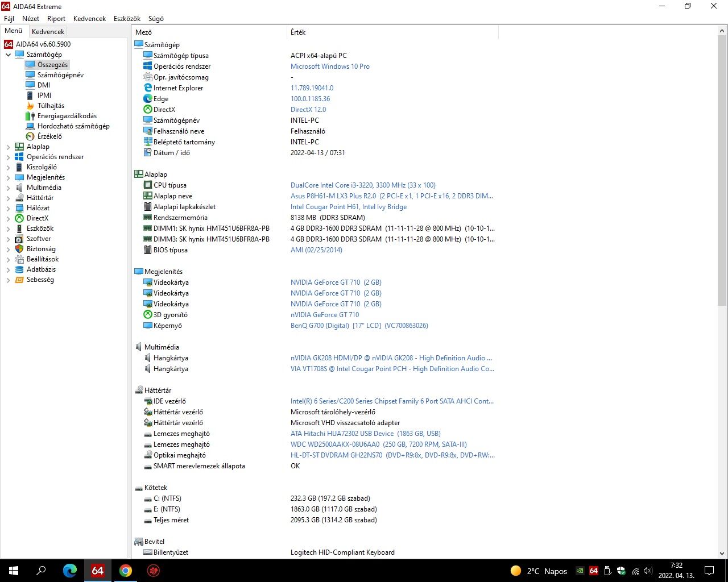Screen dimensions: 728x582
Task: Open the notification center icon
Action: [x=709, y=571]
